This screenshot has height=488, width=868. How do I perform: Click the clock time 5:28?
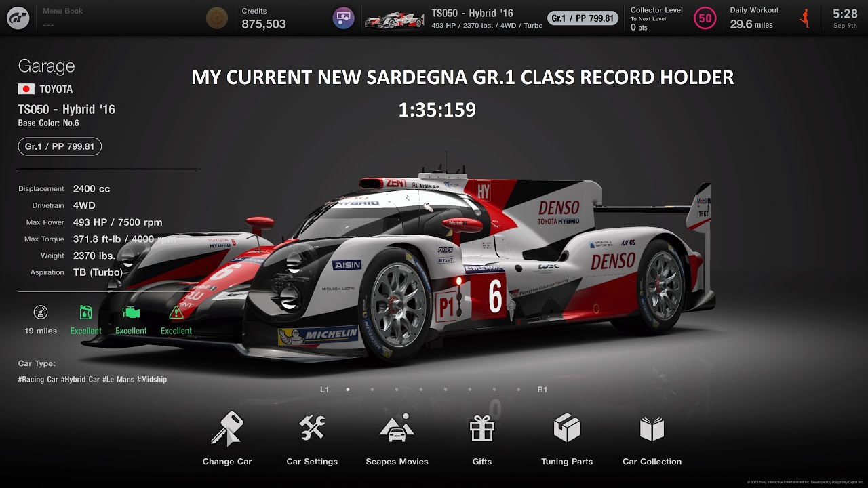click(845, 14)
